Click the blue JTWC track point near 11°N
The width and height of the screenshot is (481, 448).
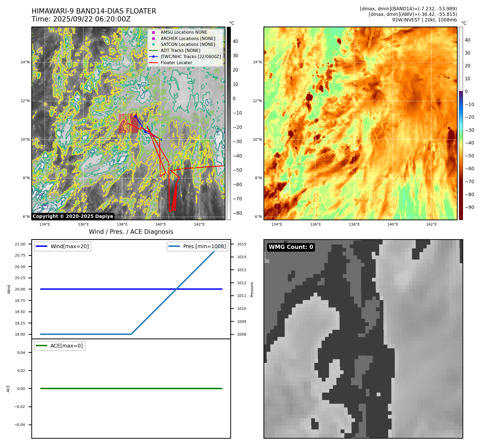136,116
